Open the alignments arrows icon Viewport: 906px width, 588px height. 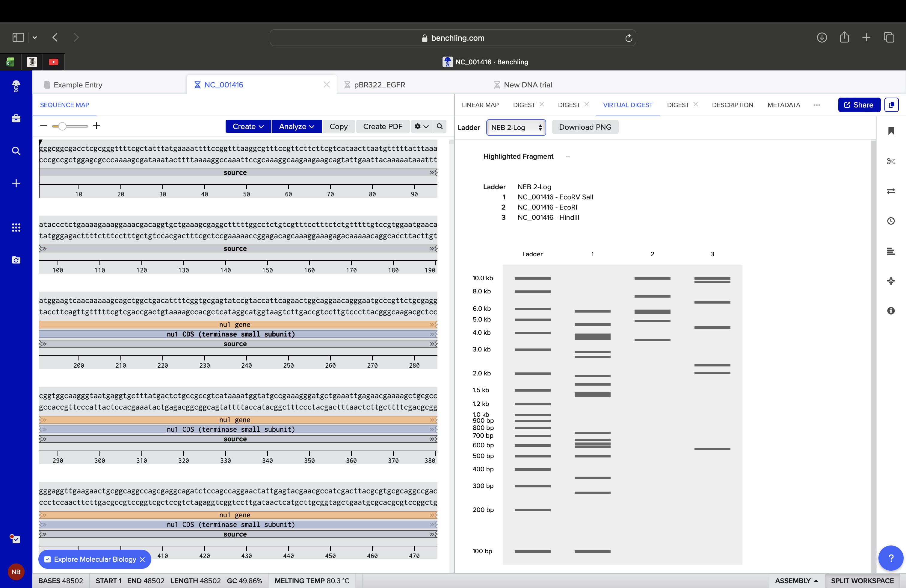click(891, 191)
